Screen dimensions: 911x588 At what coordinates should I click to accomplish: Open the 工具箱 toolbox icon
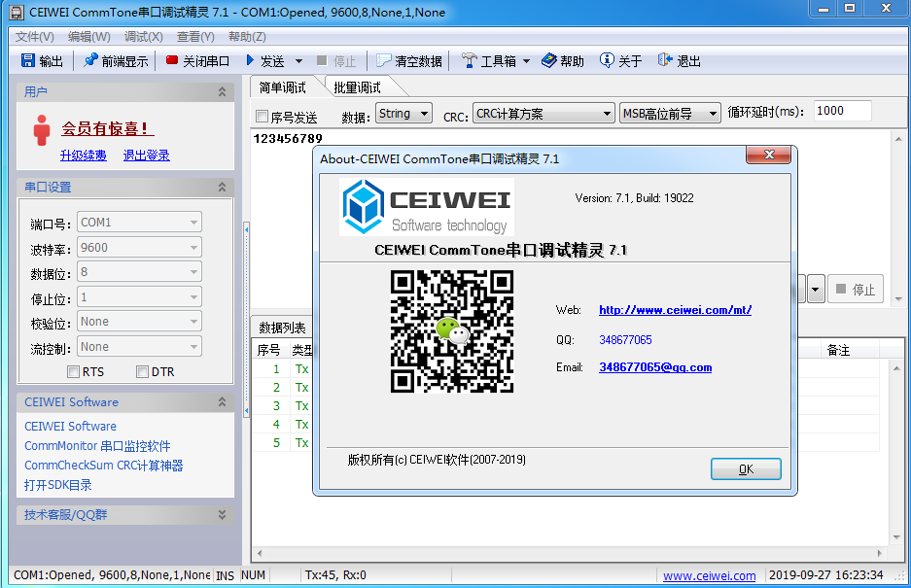click(x=469, y=60)
